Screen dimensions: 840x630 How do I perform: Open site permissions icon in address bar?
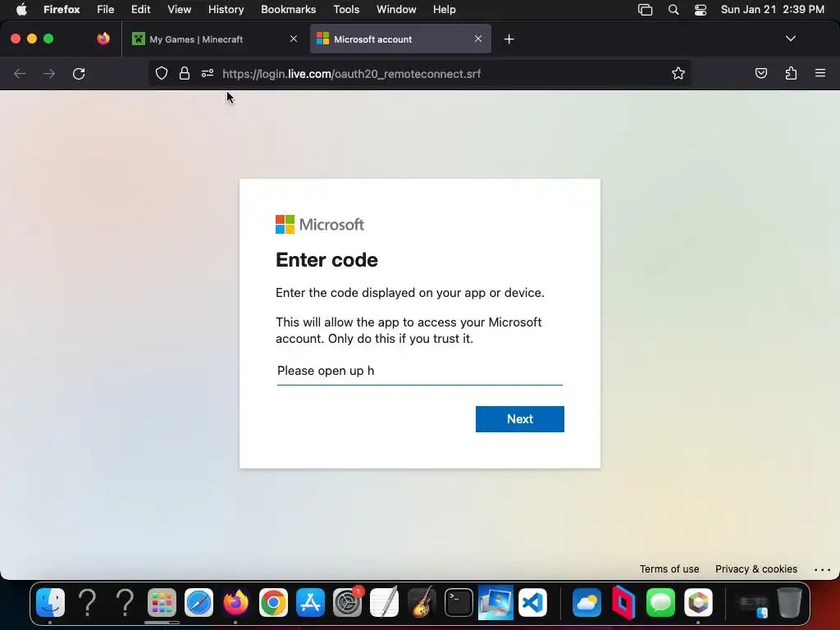coord(208,73)
